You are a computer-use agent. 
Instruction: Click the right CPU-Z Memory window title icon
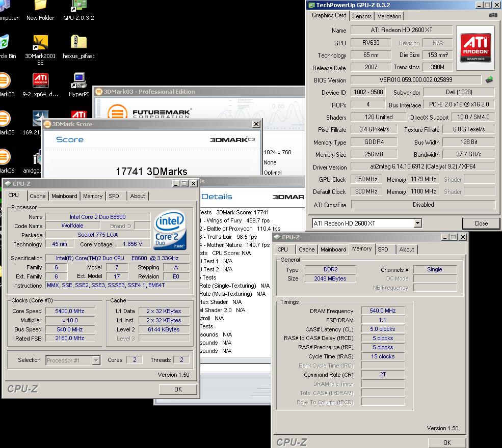click(277, 237)
